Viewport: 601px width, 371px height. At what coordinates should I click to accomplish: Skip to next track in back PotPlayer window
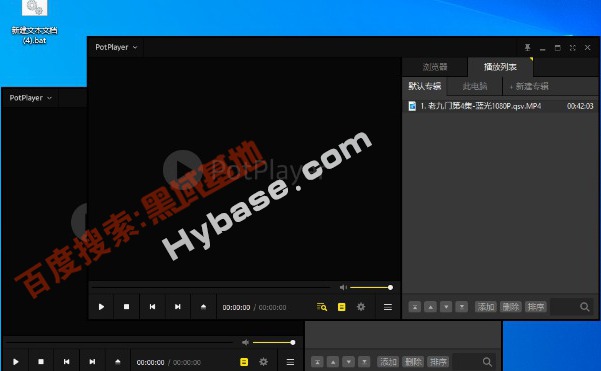(x=92, y=361)
